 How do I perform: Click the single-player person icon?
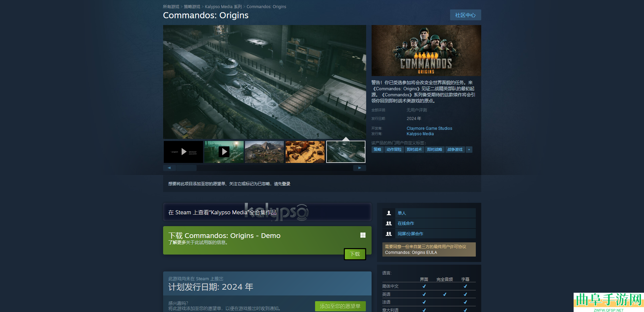click(389, 213)
